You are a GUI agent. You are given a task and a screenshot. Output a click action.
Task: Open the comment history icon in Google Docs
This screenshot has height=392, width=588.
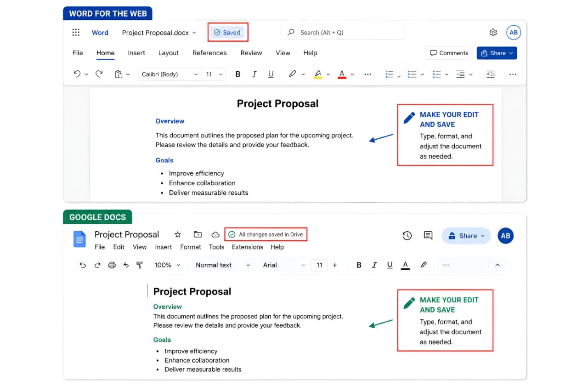[x=428, y=236]
